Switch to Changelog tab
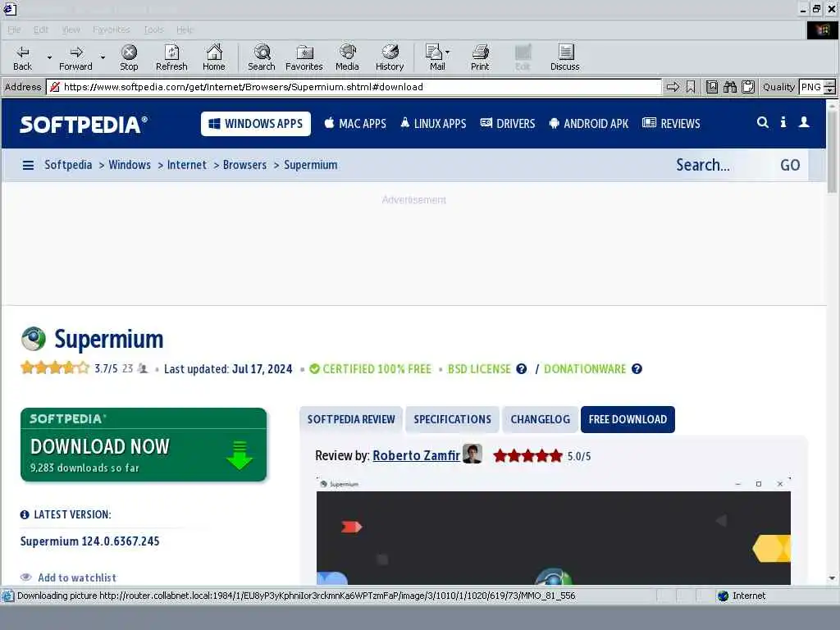Viewport: 840px width, 630px height. pyautogui.click(x=540, y=419)
